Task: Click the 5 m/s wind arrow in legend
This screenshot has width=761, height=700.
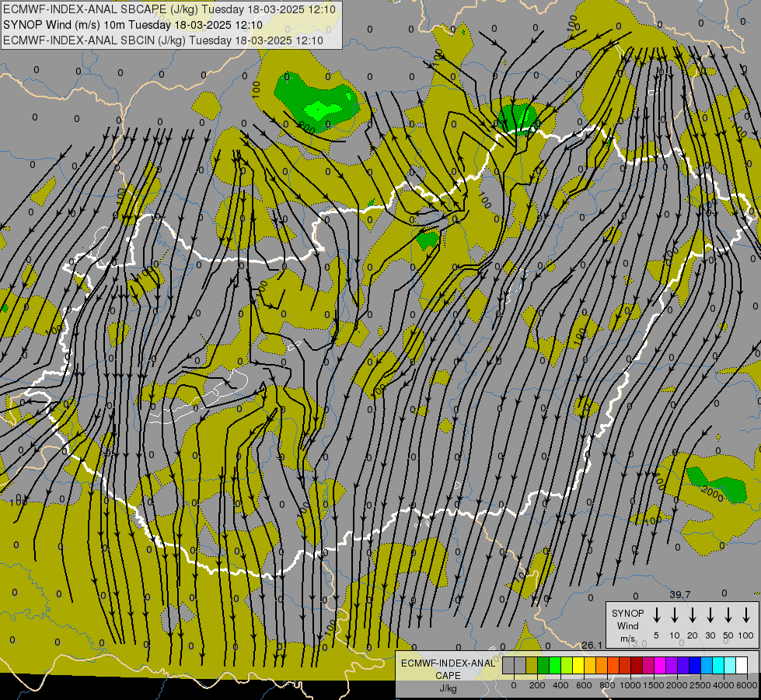Action: click(x=656, y=615)
